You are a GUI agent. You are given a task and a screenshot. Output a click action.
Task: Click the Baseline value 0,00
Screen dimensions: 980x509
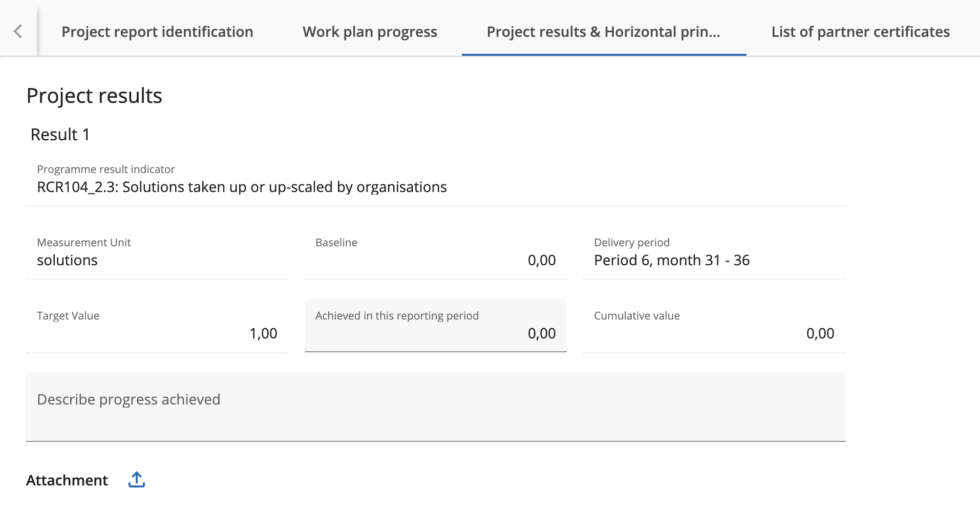click(x=541, y=260)
